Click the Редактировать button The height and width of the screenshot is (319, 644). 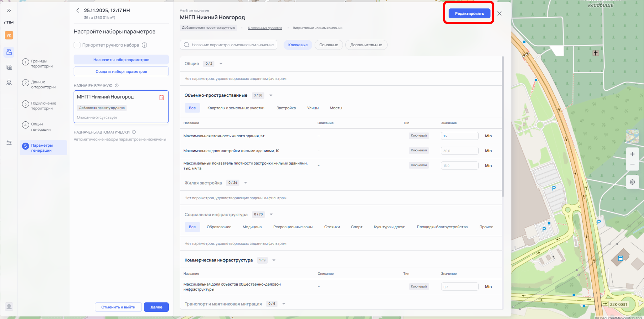click(x=469, y=13)
